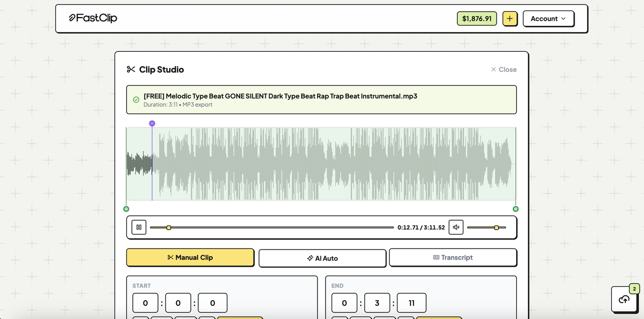644x319 pixels.
Task: Click the 0:12.71 / 3:11.52 time readout
Action: tap(421, 227)
